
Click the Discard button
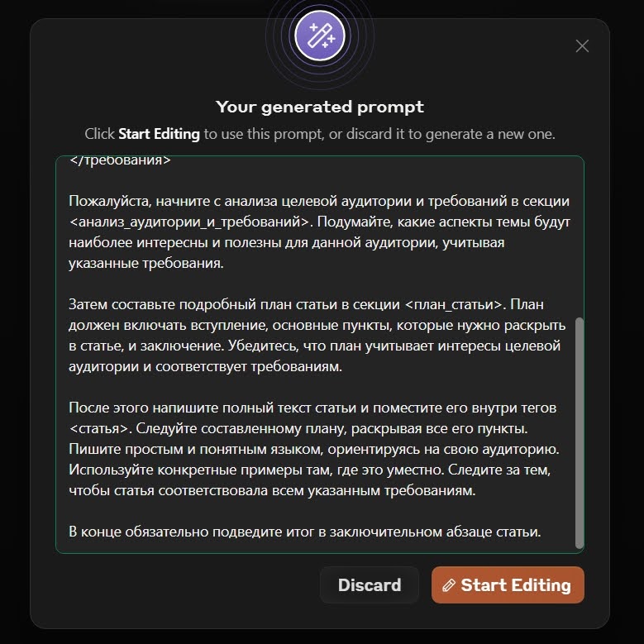pyautogui.click(x=370, y=584)
